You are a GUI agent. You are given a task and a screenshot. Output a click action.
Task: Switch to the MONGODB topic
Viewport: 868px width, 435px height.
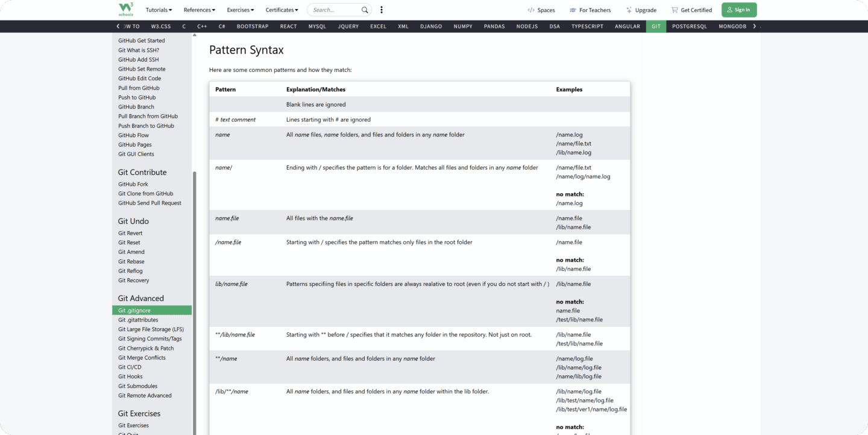[x=732, y=27]
